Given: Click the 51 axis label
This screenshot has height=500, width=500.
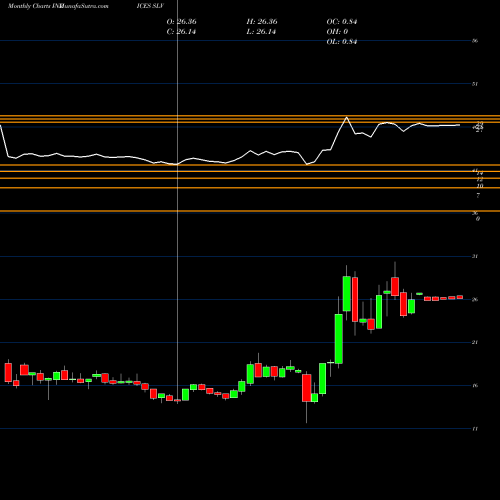Looking at the screenshot, I should (x=475, y=84).
